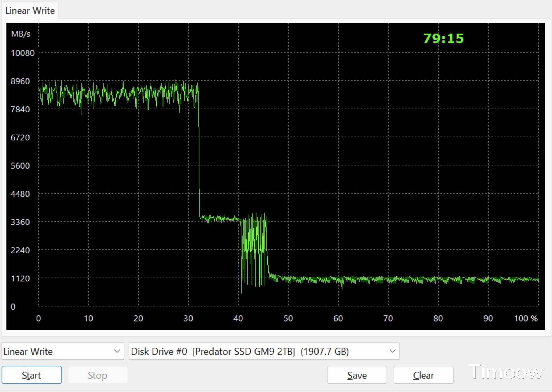Click the 0 origin label on the axis
Image resolution: width=552 pixels, height=392 pixels.
click(x=13, y=307)
